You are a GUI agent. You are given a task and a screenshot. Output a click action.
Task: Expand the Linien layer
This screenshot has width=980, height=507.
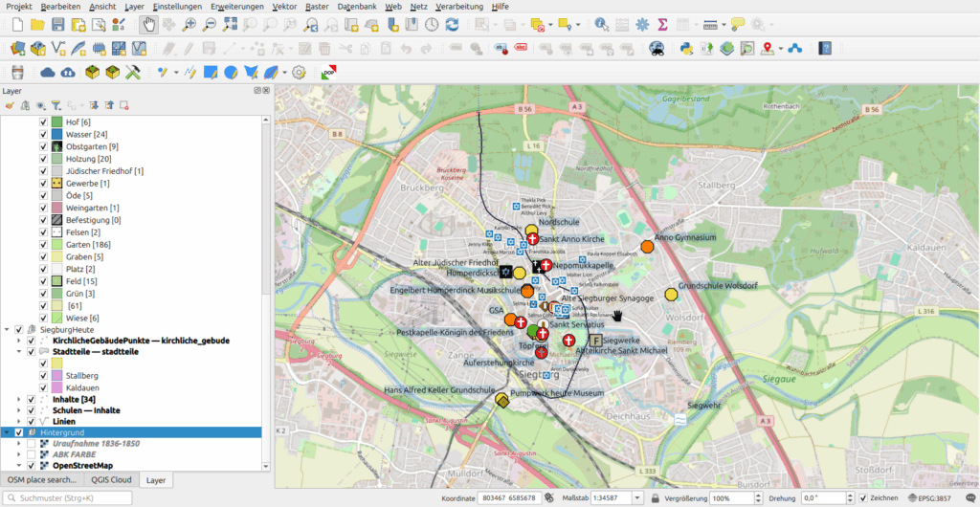point(18,421)
